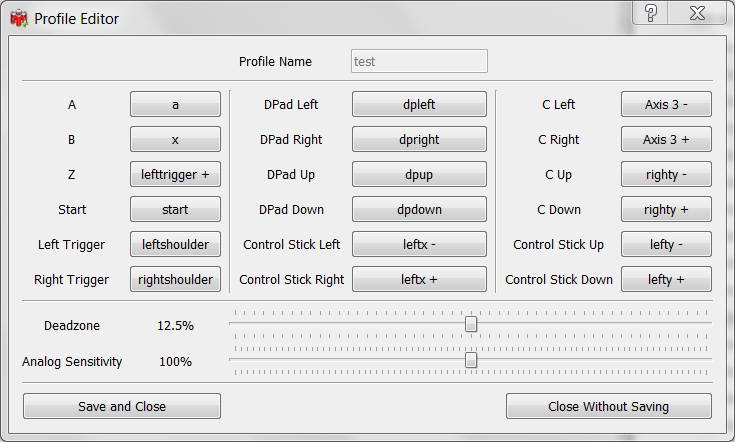This screenshot has height=442, width=735.
Task: Click the Deadzone value '12.5%'
Action: tap(175, 325)
